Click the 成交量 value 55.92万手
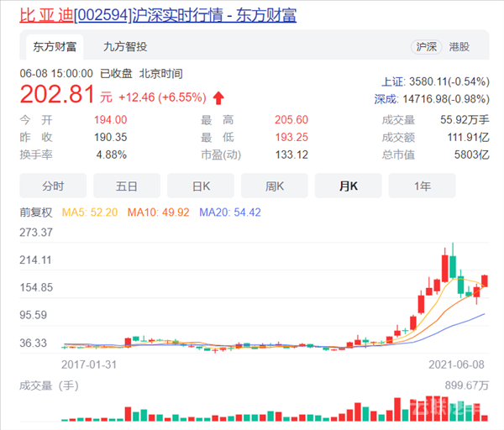 tap(465, 120)
